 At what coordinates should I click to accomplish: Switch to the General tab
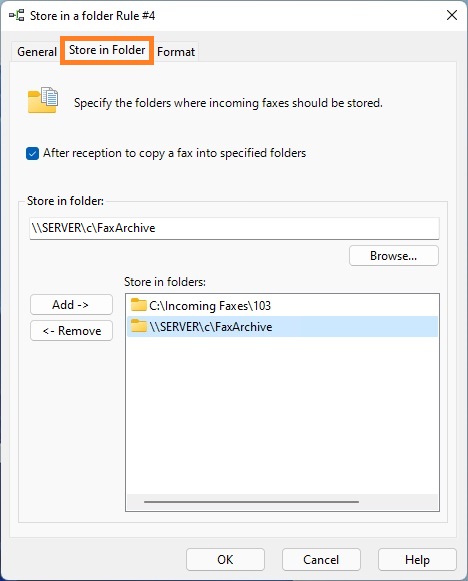click(37, 52)
